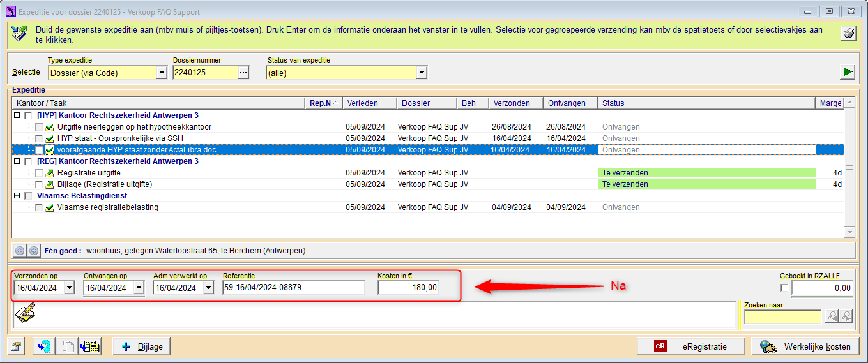Click the blue arrow with table icon

point(89,346)
